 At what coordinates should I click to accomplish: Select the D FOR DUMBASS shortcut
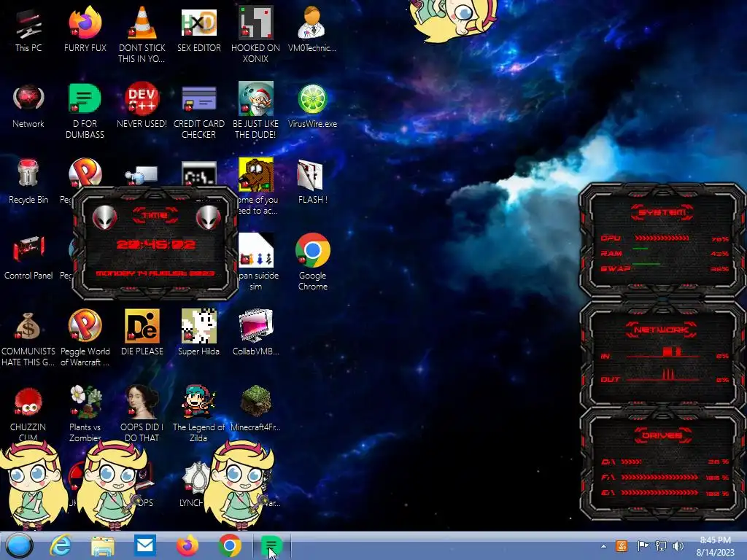pos(85,98)
